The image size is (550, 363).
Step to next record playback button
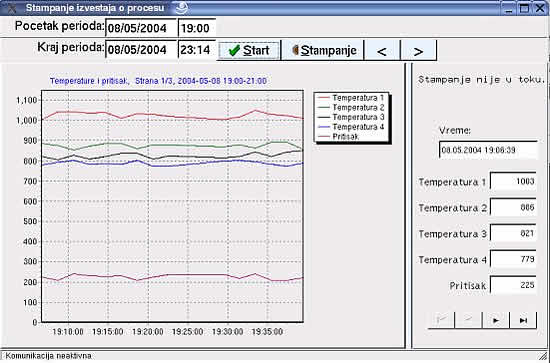pos(496,320)
